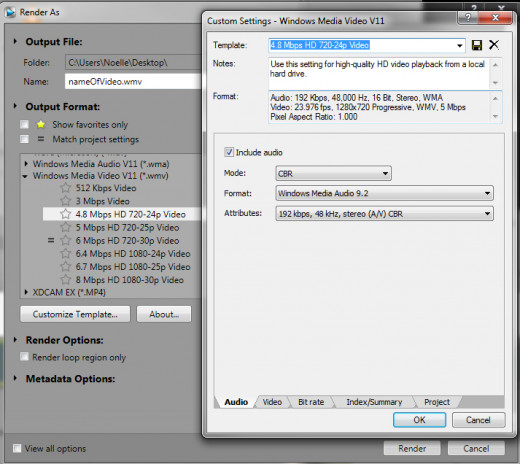Click the output Name field
The height and width of the screenshot is (464, 520).
133,82
